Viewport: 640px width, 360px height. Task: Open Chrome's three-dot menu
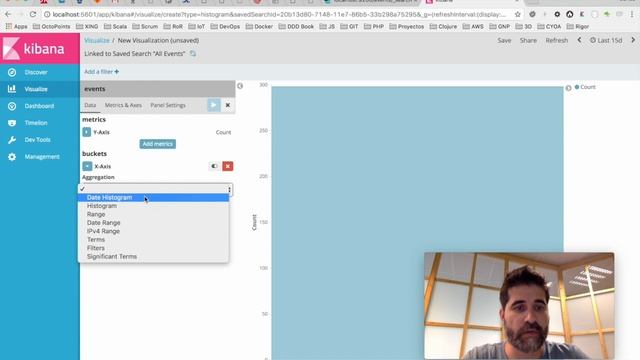[632, 14]
